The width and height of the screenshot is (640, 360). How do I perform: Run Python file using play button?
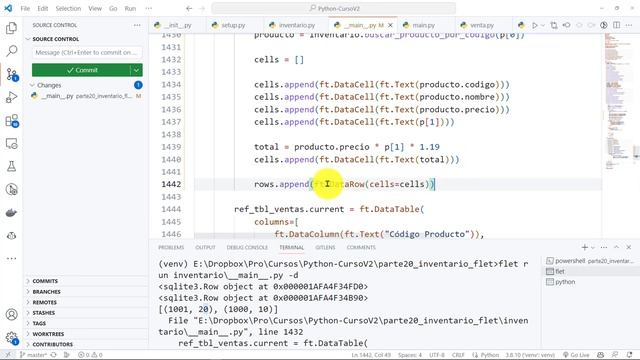click(534, 25)
